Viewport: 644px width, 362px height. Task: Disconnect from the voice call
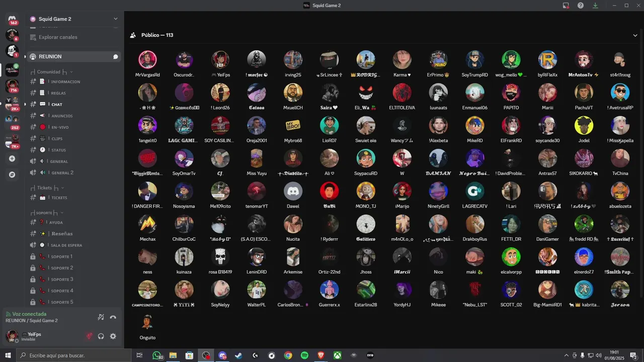coord(113,317)
